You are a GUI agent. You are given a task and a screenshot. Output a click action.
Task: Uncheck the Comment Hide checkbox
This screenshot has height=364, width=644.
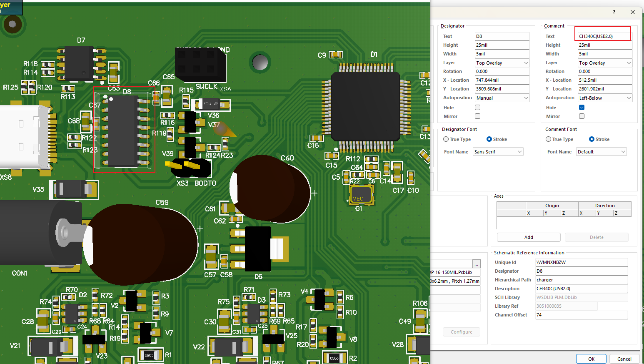[x=582, y=108]
